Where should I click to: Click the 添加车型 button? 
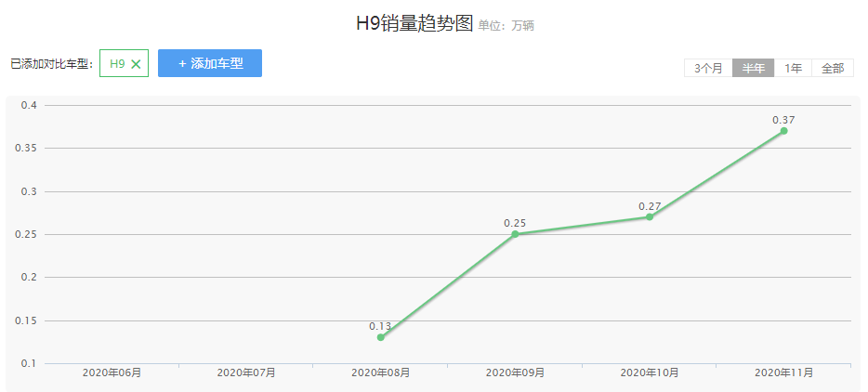tap(210, 63)
